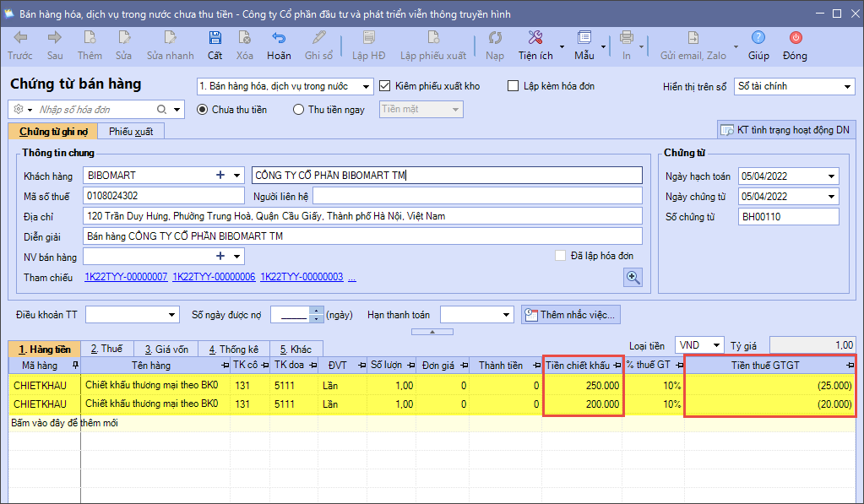The width and height of the screenshot is (864, 504).
Task: Click the magnifier icon beside Tham chiếu
Action: (633, 277)
